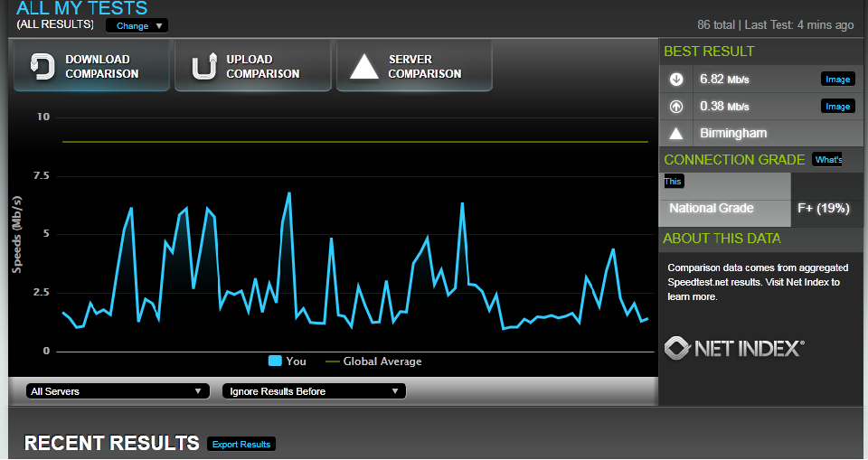Viewport: 868px width, 460px height.
Task: Click the Server Comparison triangle icon
Action: [x=364, y=67]
